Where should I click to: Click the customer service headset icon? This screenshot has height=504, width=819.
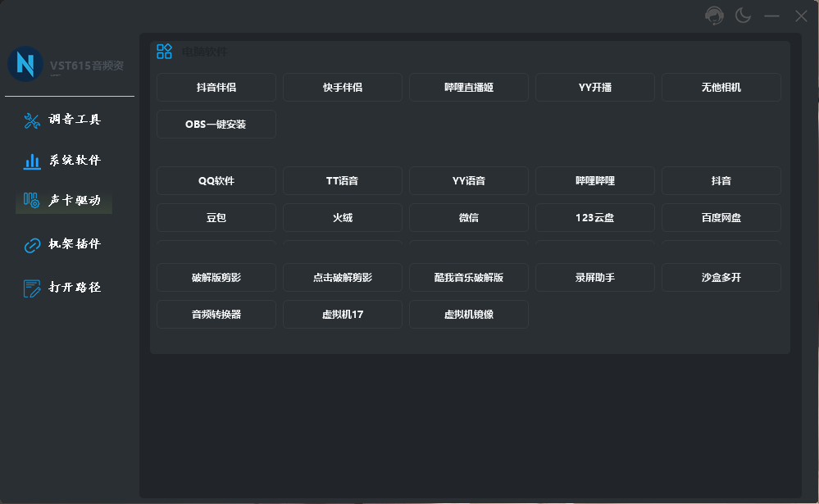tap(714, 16)
